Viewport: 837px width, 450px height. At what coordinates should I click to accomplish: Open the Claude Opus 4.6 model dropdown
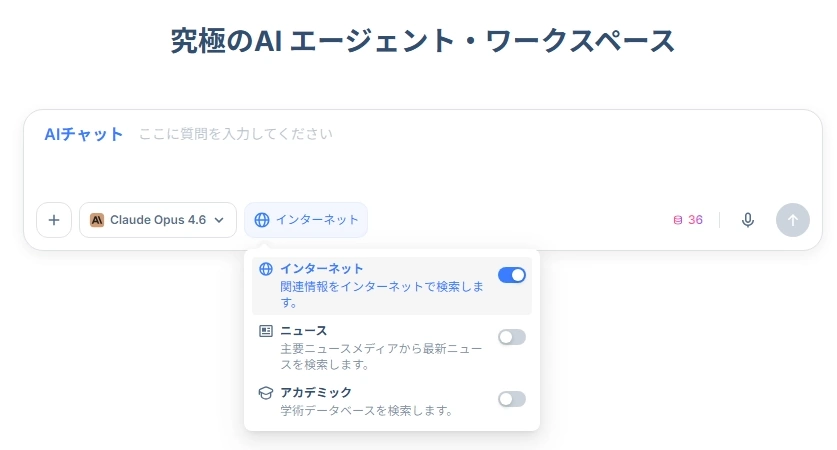coord(158,220)
